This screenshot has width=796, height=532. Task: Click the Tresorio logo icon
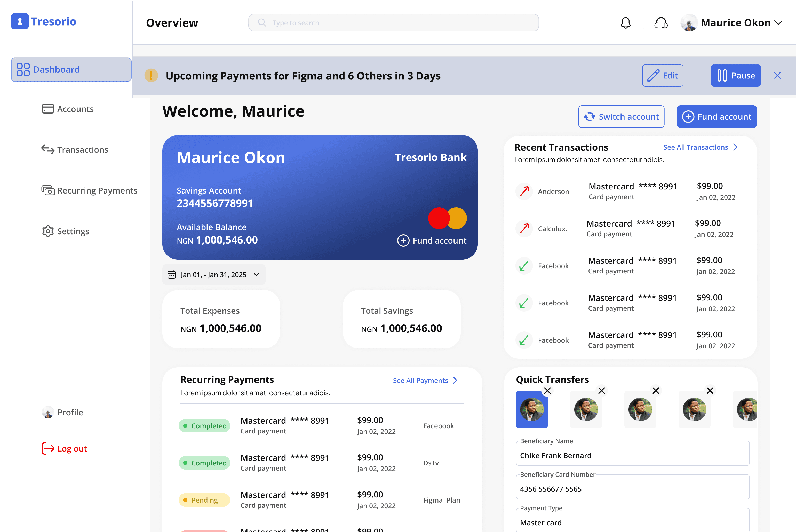20,21
